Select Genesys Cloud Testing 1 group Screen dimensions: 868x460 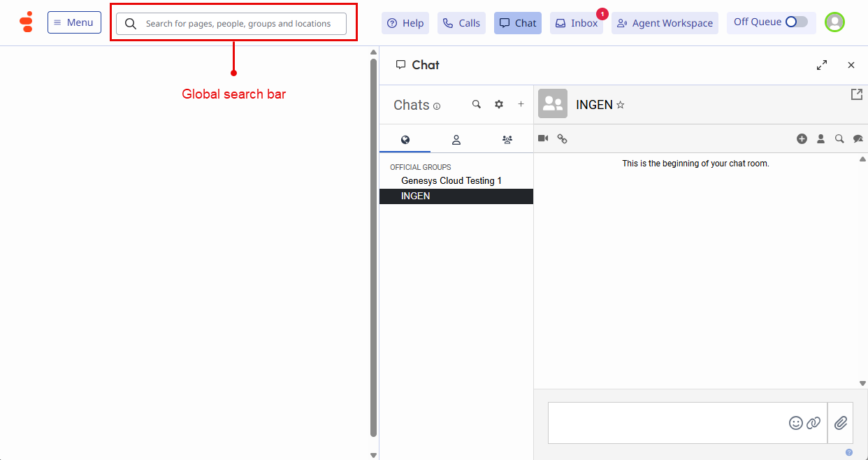(x=451, y=181)
